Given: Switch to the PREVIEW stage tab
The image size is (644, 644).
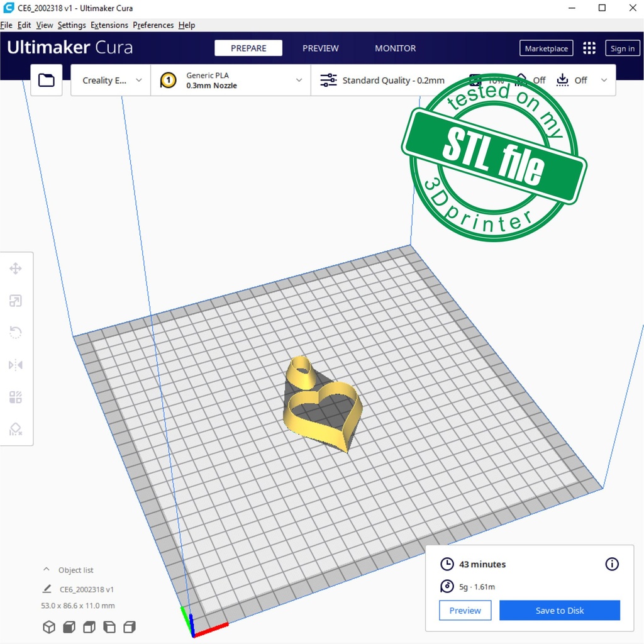Looking at the screenshot, I should click(320, 48).
